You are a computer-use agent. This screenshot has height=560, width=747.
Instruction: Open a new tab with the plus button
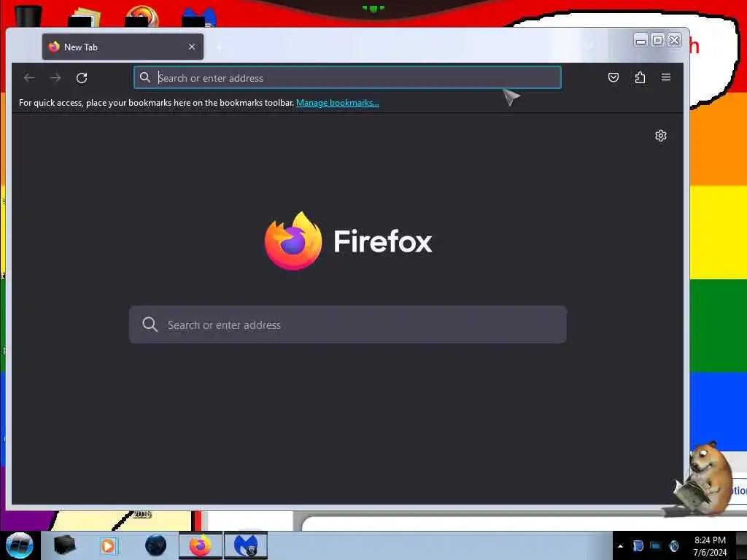coord(219,47)
